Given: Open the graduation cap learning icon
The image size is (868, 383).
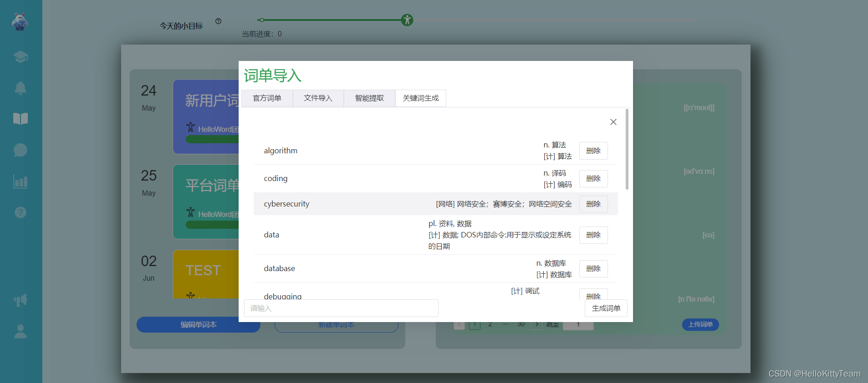Looking at the screenshot, I should click(x=20, y=57).
